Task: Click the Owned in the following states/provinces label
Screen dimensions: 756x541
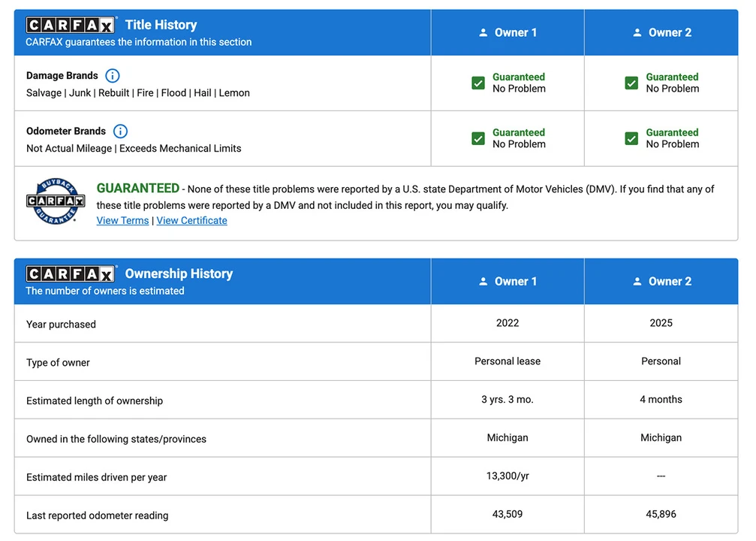Action: [116, 439]
